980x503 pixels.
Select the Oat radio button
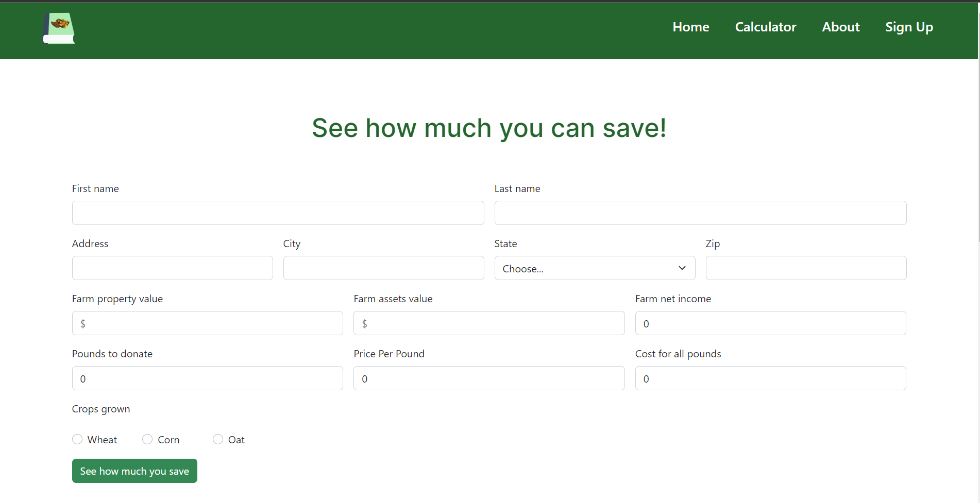tap(218, 439)
